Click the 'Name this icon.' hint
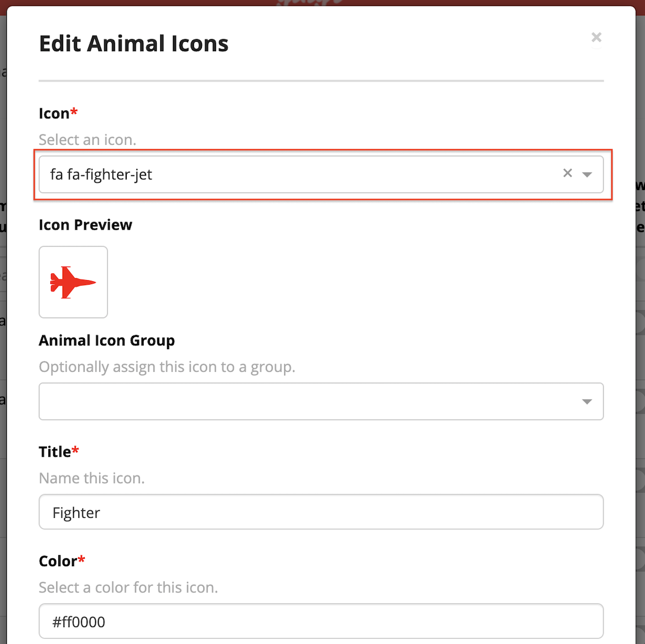This screenshot has width=645, height=644. [x=92, y=478]
